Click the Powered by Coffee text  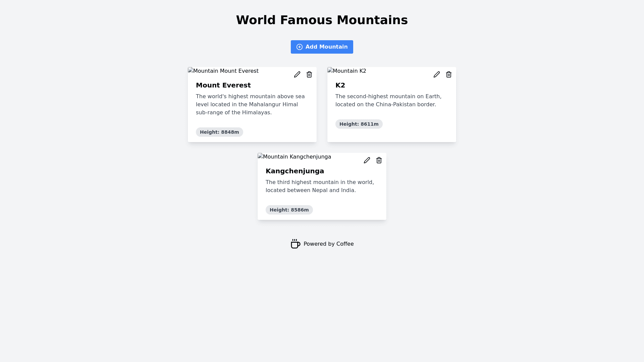tap(328, 244)
